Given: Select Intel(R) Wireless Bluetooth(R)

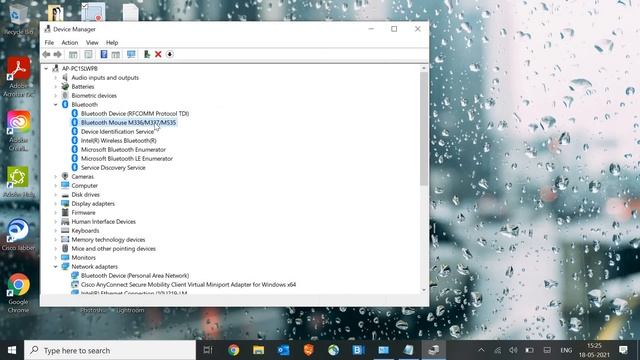Looking at the screenshot, I should point(118,140).
